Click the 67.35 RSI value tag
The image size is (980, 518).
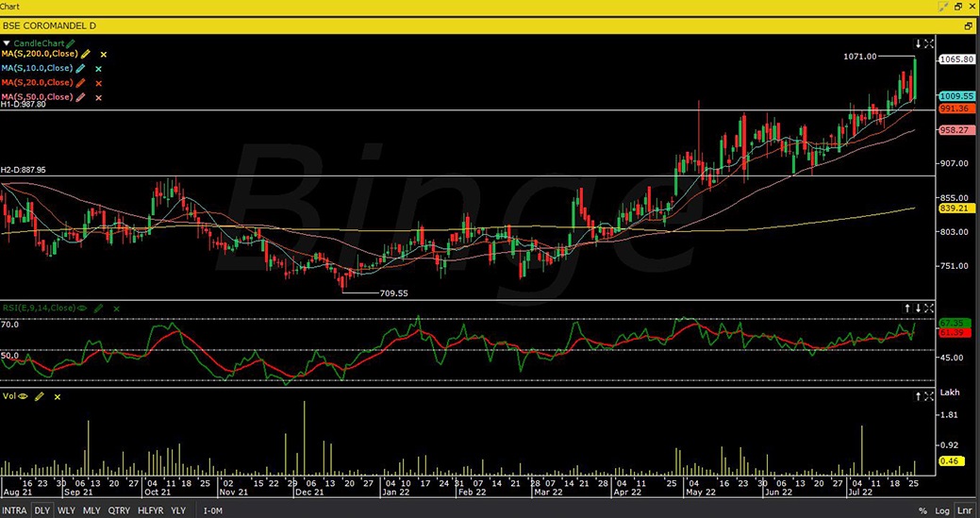(955, 323)
